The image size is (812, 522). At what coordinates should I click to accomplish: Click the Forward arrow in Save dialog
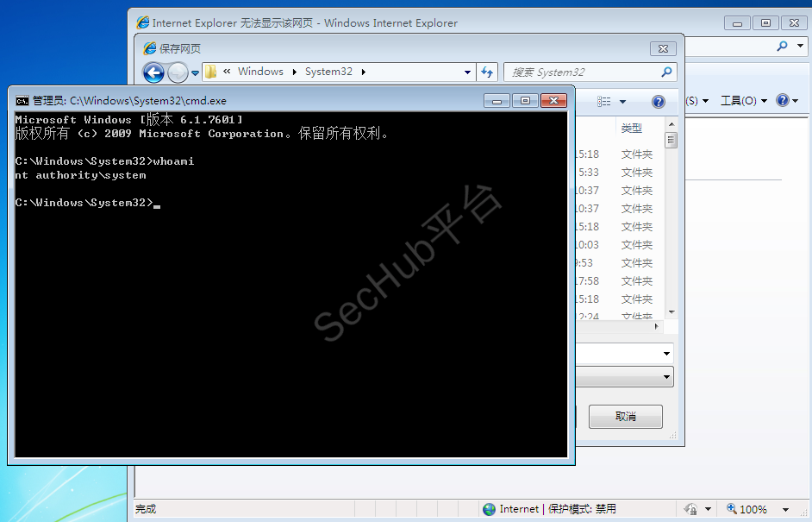178,72
